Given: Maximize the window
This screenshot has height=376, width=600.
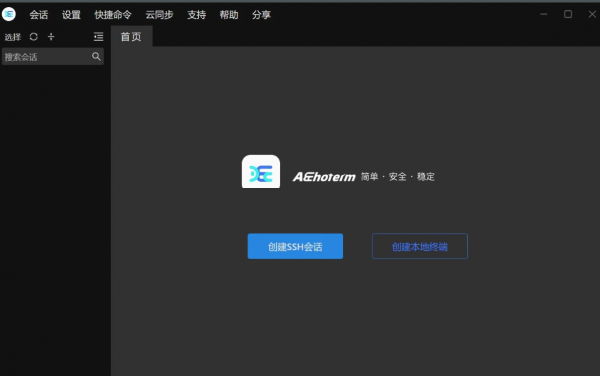Looking at the screenshot, I should point(568,14).
